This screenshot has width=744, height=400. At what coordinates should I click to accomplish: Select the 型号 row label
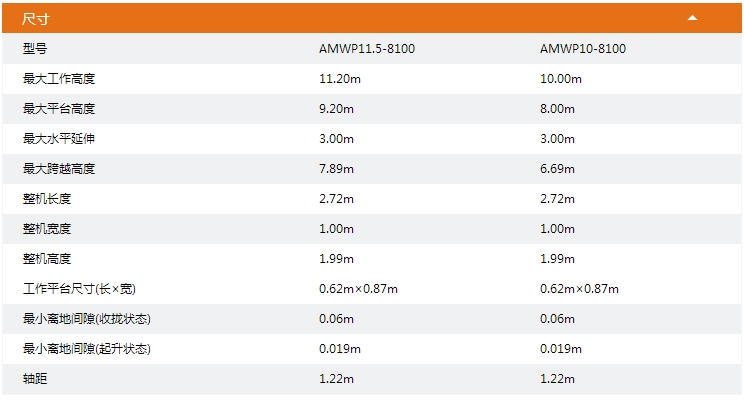[35, 48]
